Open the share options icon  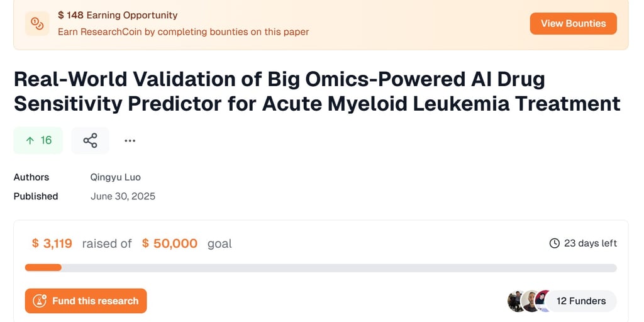(x=90, y=140)
